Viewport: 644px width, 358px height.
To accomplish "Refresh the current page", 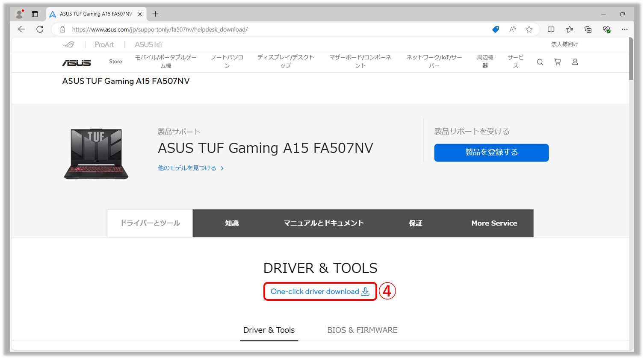I will pos(40,29).
